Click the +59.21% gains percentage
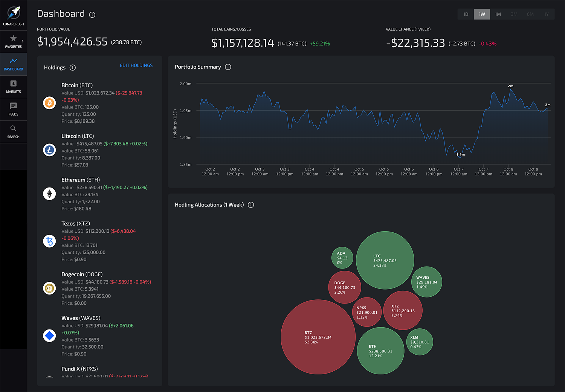 click(x=320, y=44)
